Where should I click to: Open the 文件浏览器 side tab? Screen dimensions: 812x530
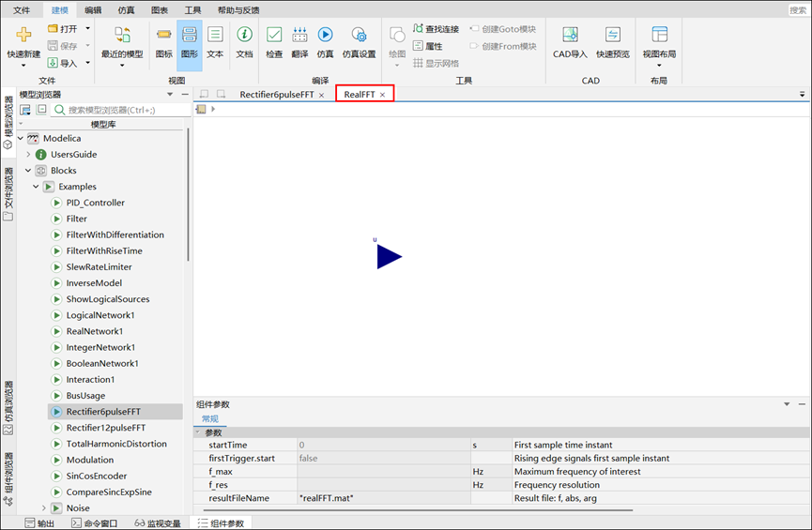(x=8, y=194)
